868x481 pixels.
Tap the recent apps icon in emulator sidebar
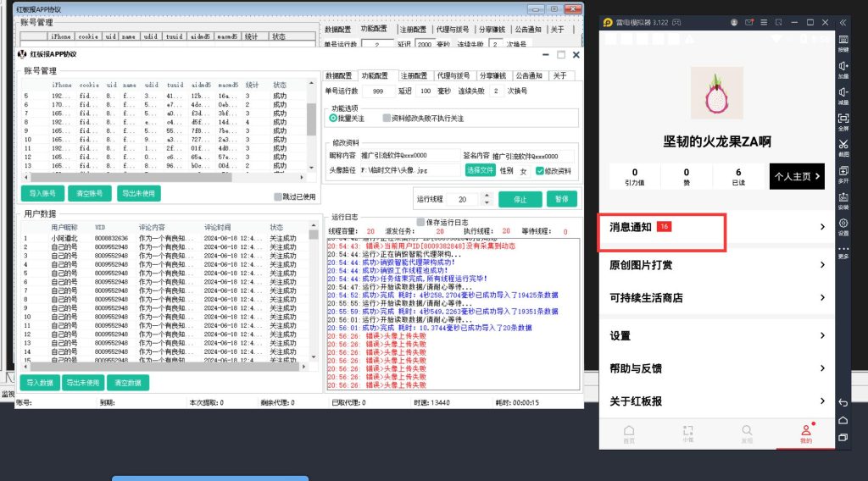coord(843,437)
